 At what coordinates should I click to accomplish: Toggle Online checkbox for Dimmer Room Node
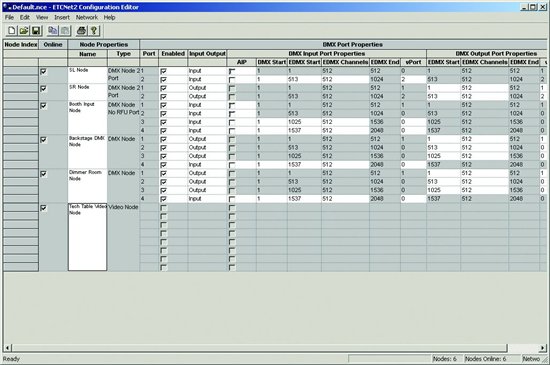tap(43, 174)
